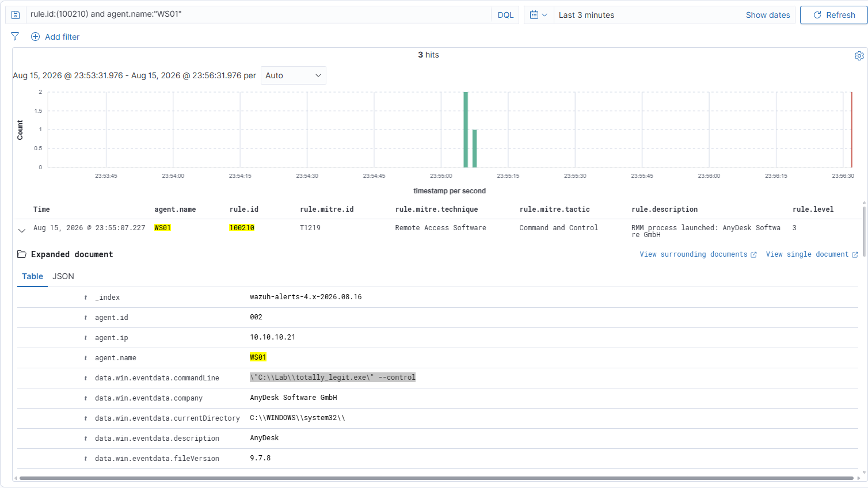Click the query search input field
Screen dimensions: 868x488
259,14
